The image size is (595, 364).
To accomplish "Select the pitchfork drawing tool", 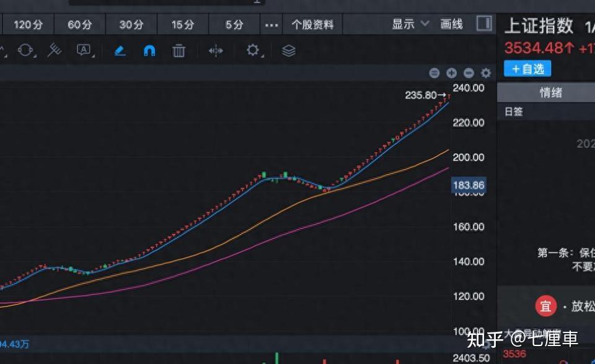I will click(x=54, y=50).
